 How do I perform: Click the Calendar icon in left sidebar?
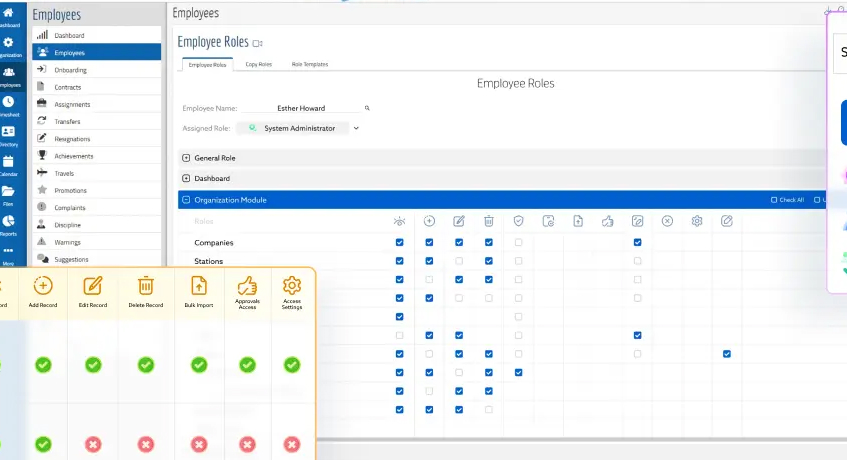point(8,164)
